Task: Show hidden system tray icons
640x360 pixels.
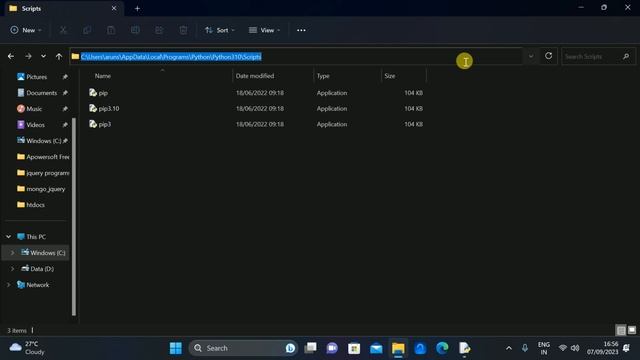Action: pyautogui.click(x=509, y=348)
